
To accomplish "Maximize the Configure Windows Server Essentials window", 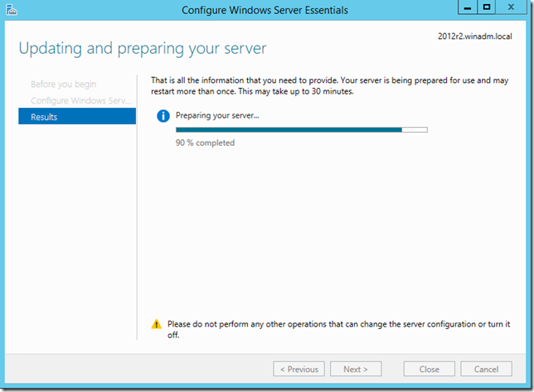I will tap(487, 7).
